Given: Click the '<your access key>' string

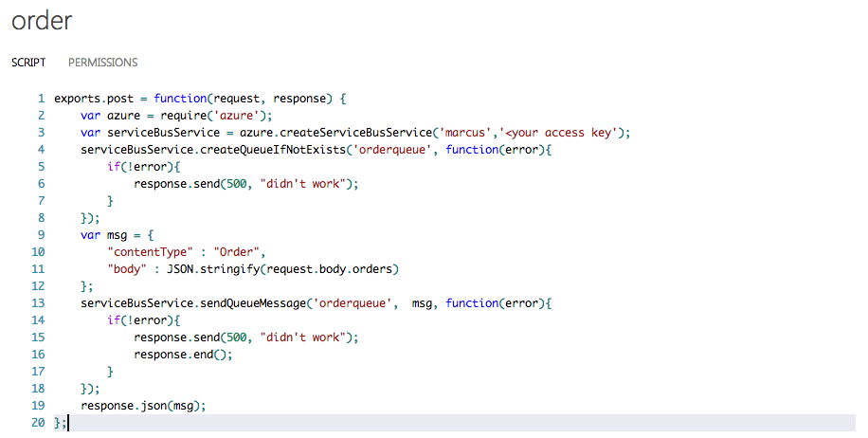Looking at the screenshot, I should click(x=565, y=133).
